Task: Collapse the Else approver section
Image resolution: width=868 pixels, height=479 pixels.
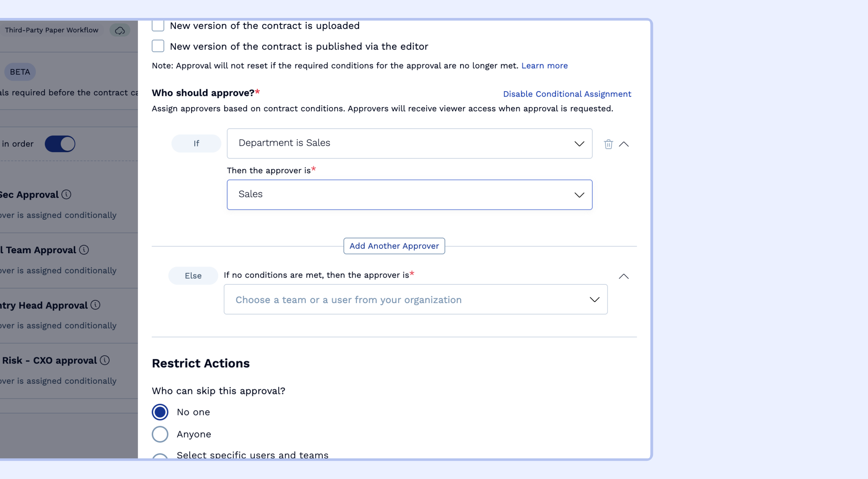Action: [623, 276]
